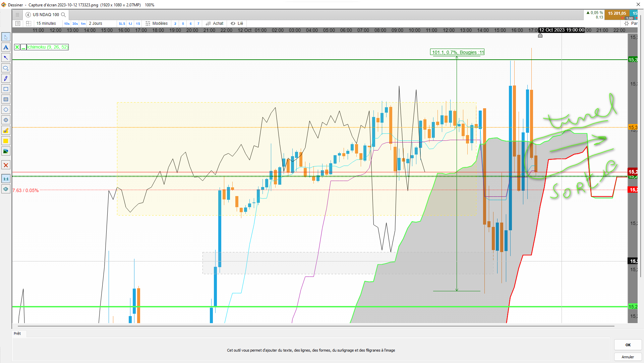Activate the yellow highlighter tool
Screen dimensions: 644x363
click(x=6, y=130)
